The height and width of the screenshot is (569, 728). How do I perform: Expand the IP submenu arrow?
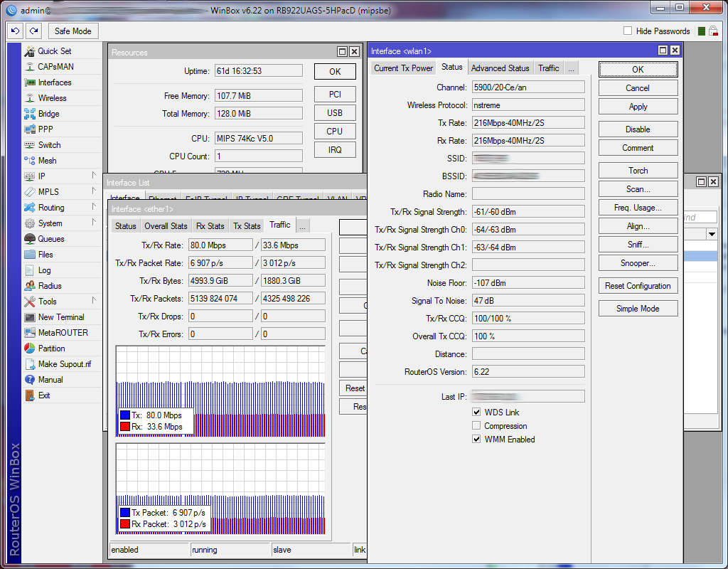(x=93, y=176)
